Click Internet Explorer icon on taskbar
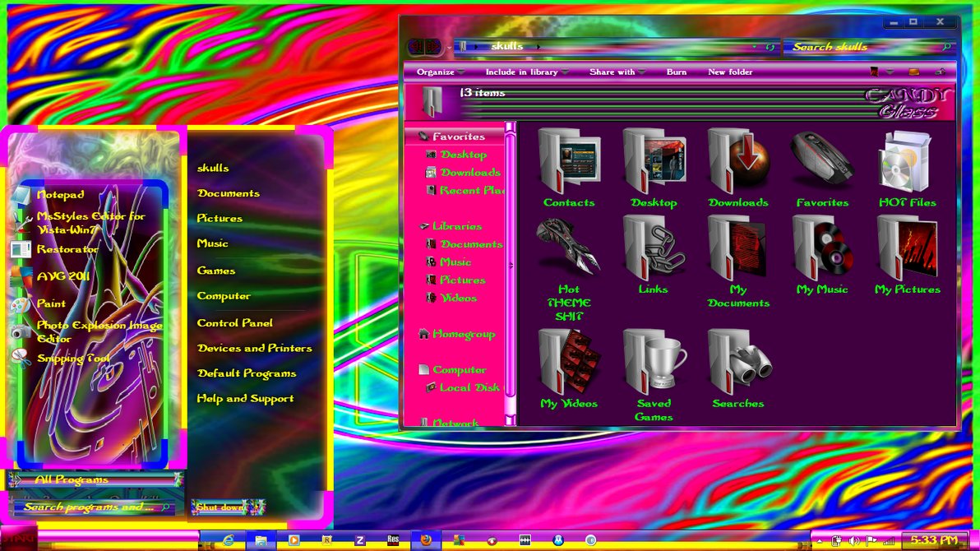Image resolution: width=980 pixels, height=551 pixels. (x=228, y=540)
